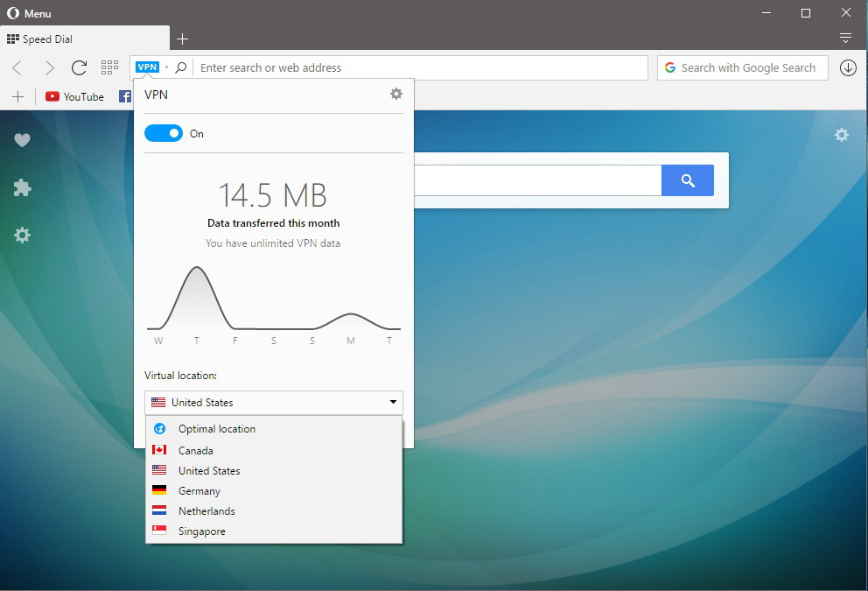This screenshot has height=591, width=868.
Task: Select Optimal location option
Action: [274, 429]
